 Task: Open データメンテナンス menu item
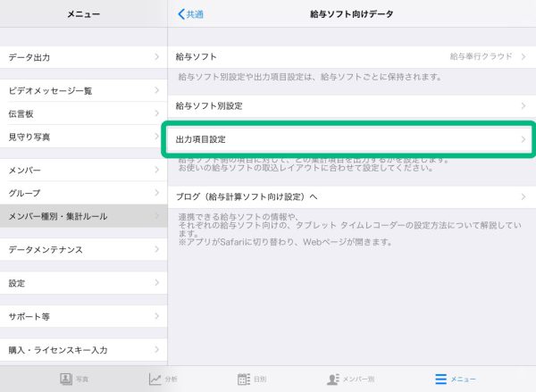[x=83, y=249]
